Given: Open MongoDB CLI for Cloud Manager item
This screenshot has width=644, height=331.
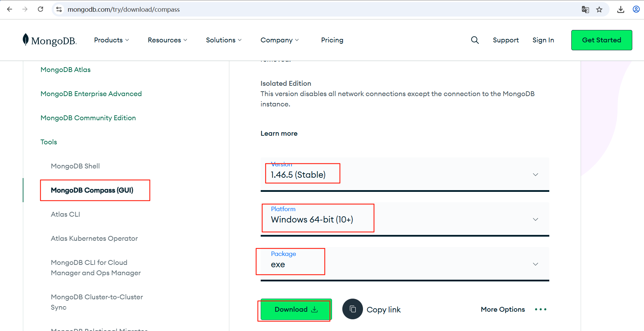Looking at the screenshot, I should coord(96,268).
